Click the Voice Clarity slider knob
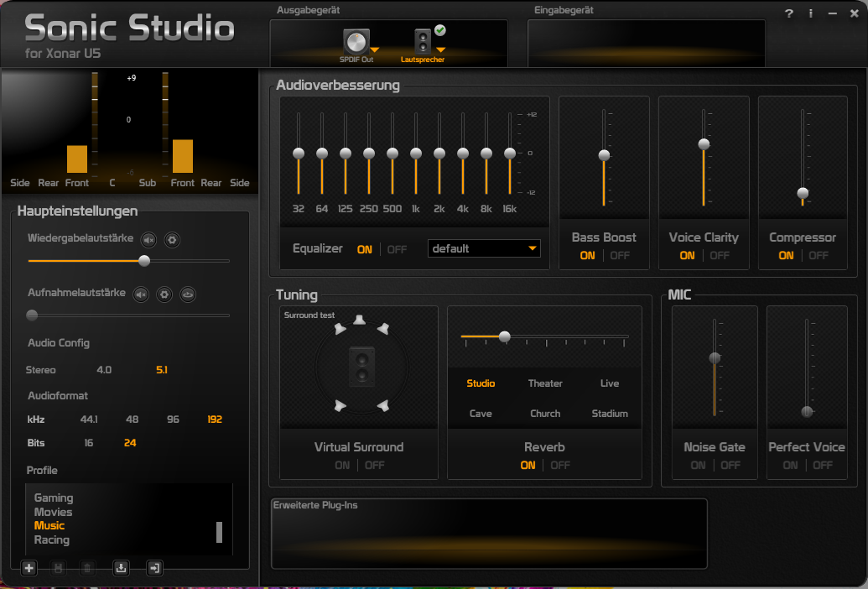The height and width of the screenshot is (589, 868). (x=704, y=144)
